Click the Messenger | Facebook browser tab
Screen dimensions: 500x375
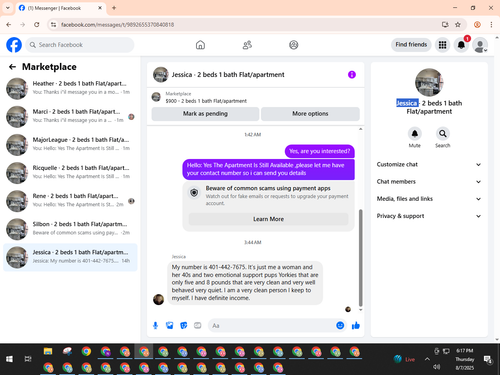[61, 8]
